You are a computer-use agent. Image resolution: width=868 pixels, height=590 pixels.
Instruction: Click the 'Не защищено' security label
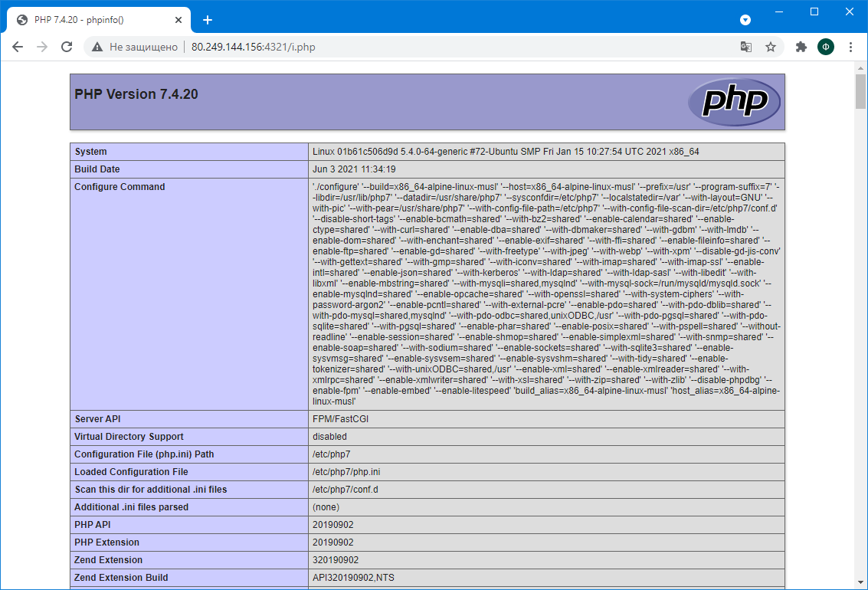click(x=143, y=47)
